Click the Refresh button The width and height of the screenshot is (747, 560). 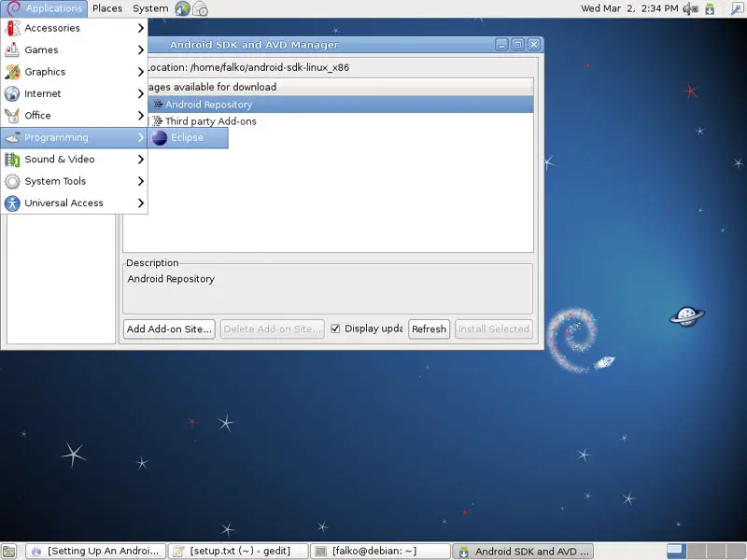(429, 329)
